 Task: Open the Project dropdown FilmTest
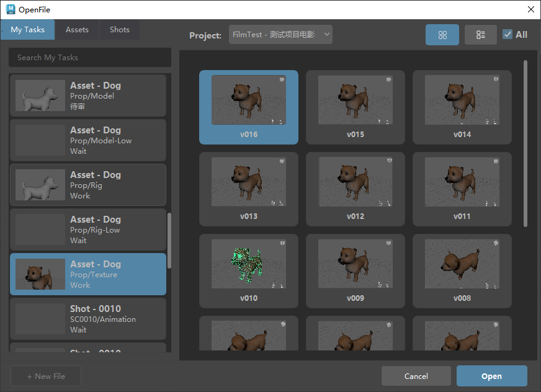coord(280,35)
